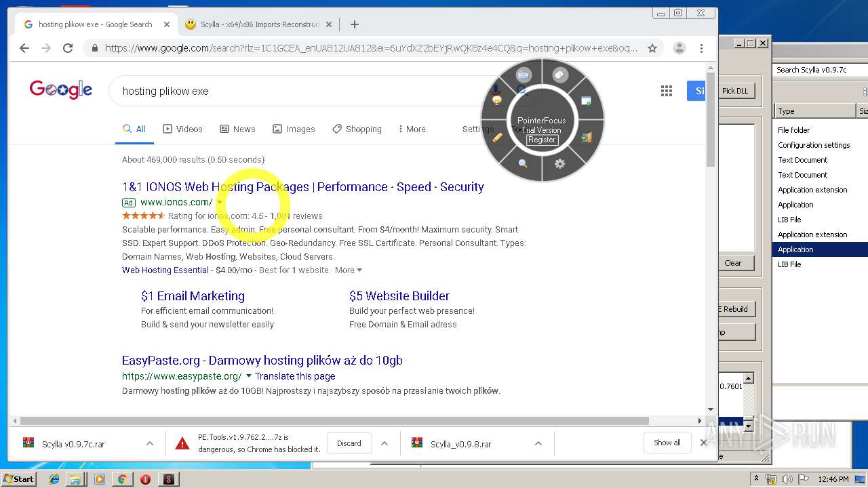
Task: Open PointerFocus settings gear
Action: pos(559,163)
